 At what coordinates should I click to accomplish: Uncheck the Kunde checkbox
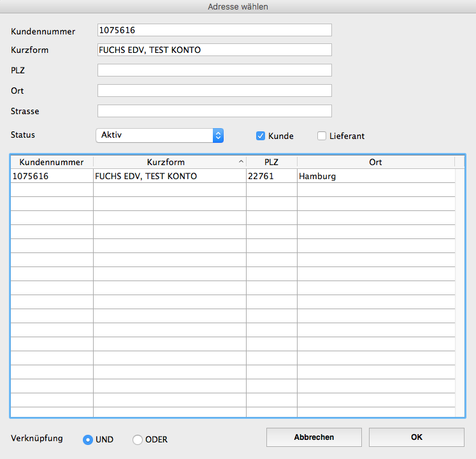(x=260, y=136)
